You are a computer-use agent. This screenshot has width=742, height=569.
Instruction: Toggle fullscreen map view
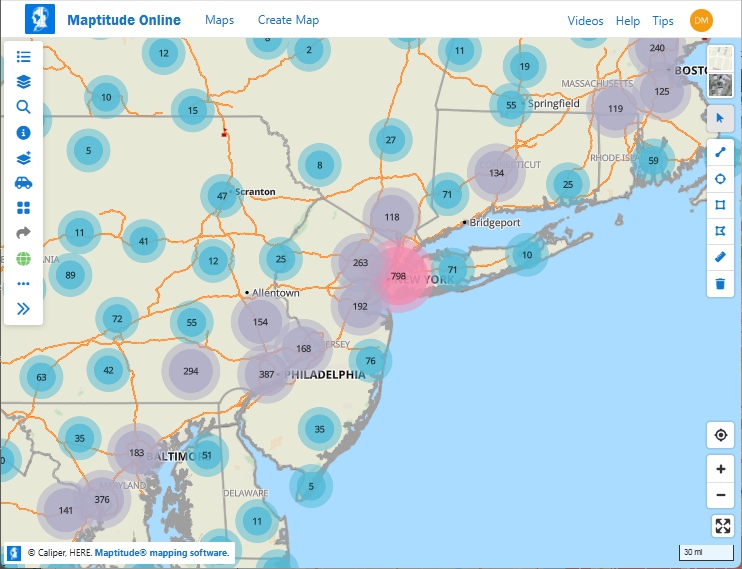[720, 526]
